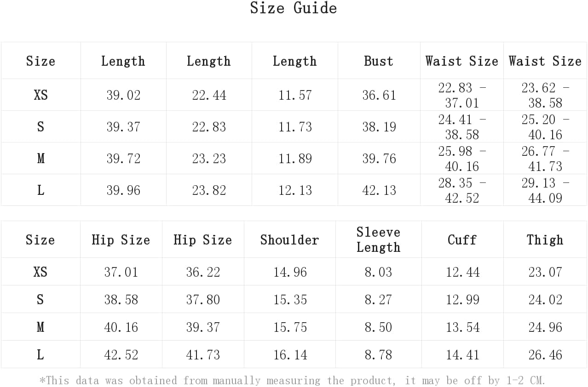Viewport: 588px width, 387px height.
Task: Select the length value 12.13
Action: [295, 190]
